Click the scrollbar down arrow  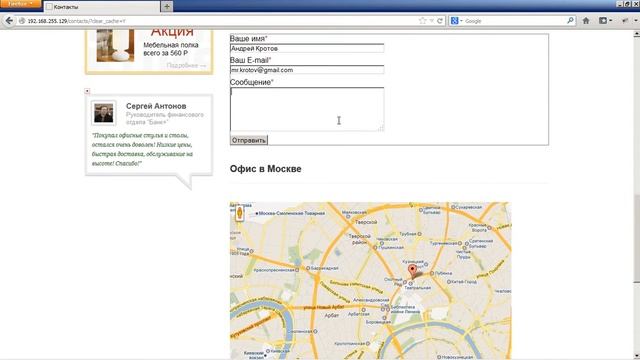[636, 356]
